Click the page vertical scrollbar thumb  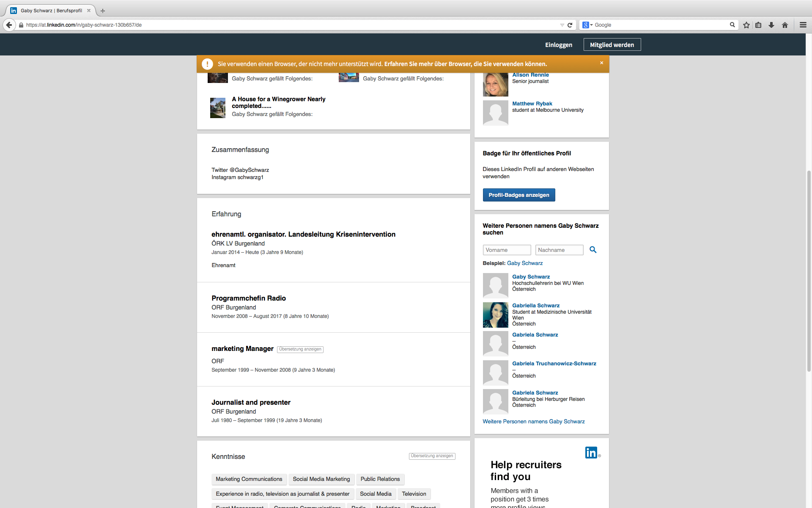(809, 271)
